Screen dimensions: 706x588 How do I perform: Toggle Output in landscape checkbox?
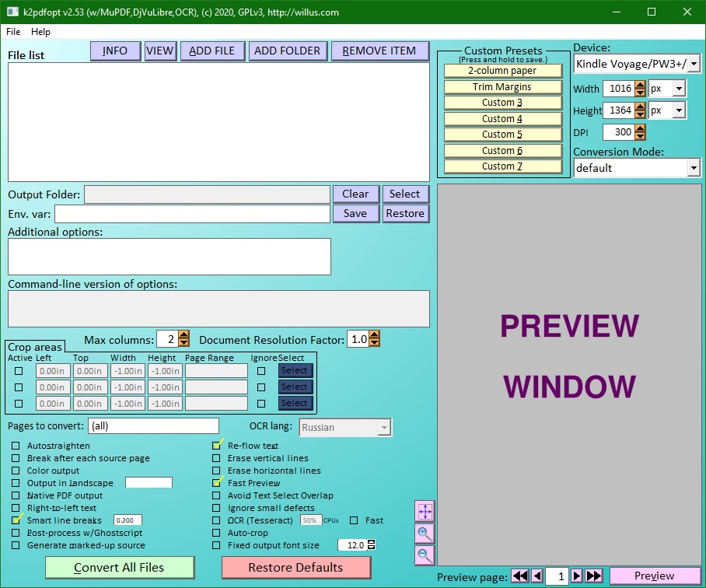(x=16, y=483)
